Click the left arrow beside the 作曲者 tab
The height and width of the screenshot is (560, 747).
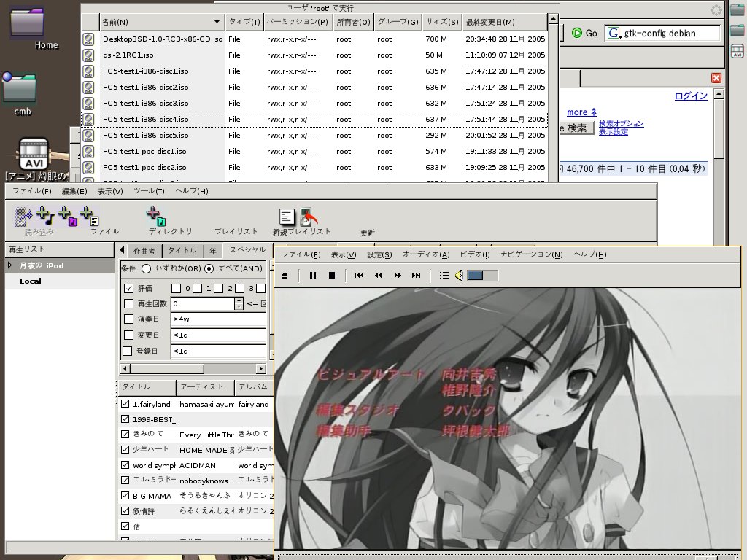122,250
